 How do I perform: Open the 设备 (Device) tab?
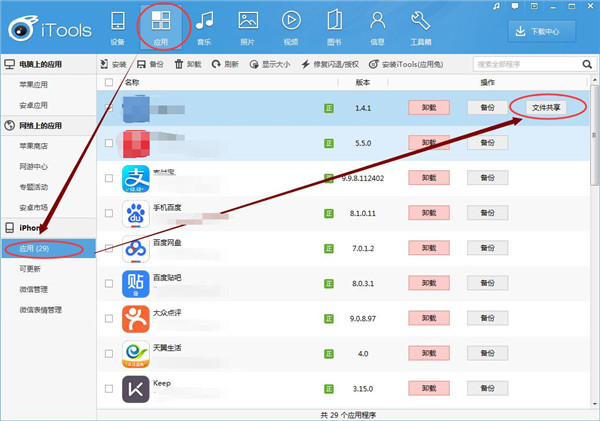coord(117,29)
